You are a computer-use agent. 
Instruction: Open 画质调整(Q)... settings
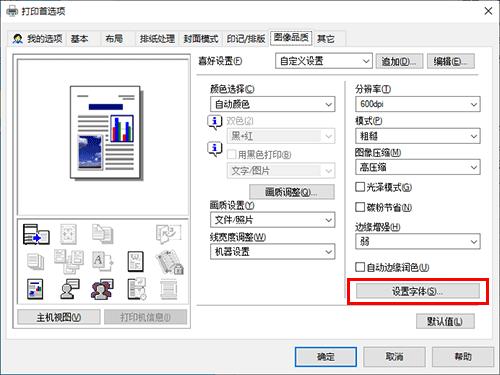[x=292, y=192]
